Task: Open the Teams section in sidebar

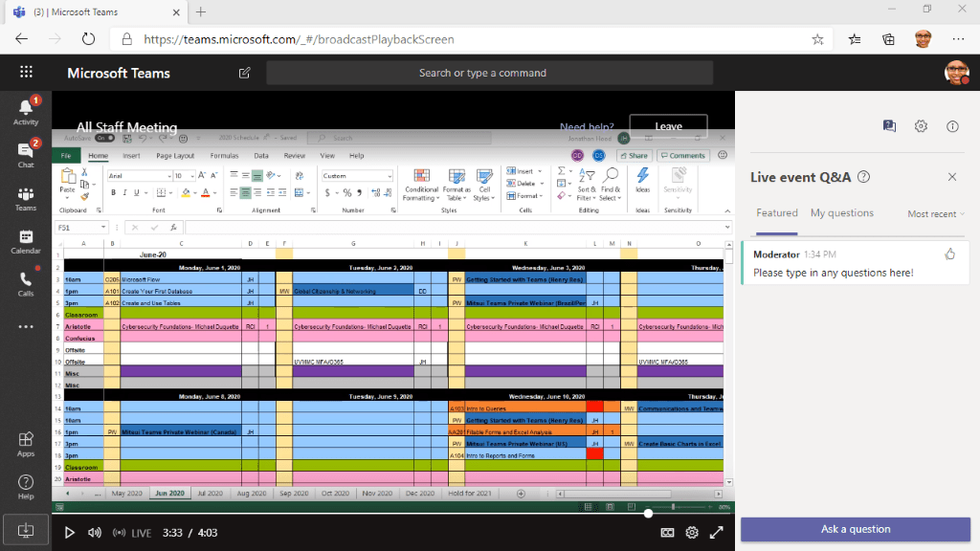Action: tap(26, 199)
